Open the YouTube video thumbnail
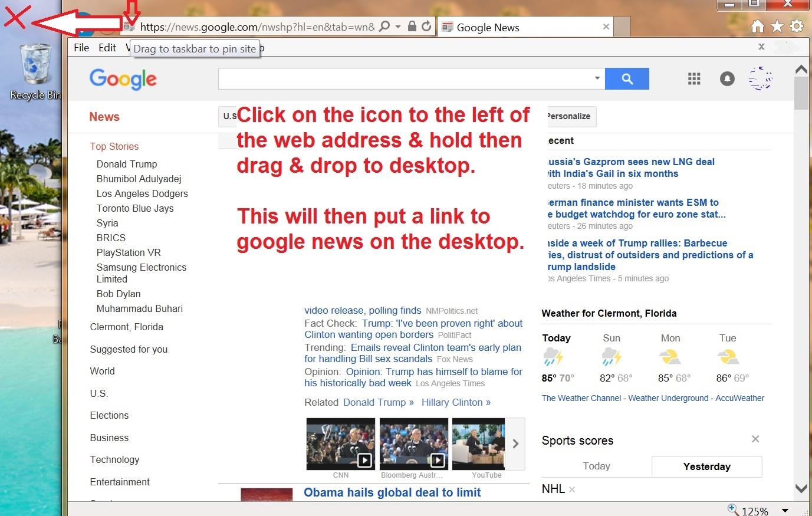 (479, 443)
